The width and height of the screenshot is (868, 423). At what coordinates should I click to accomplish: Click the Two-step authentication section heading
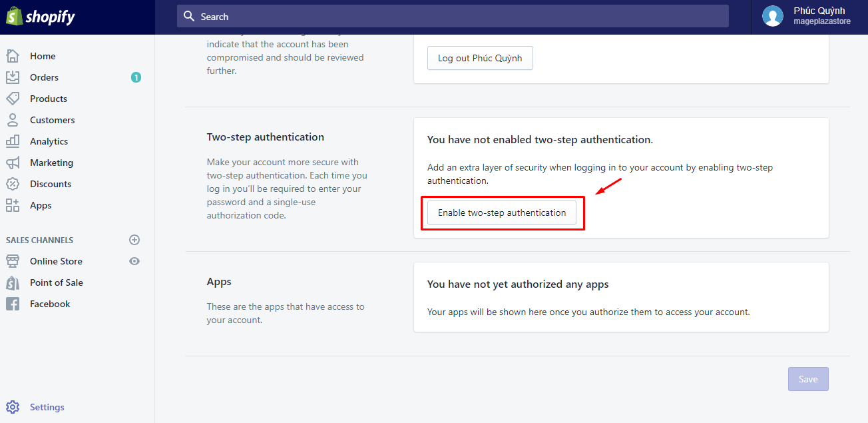tap(266, 137)
